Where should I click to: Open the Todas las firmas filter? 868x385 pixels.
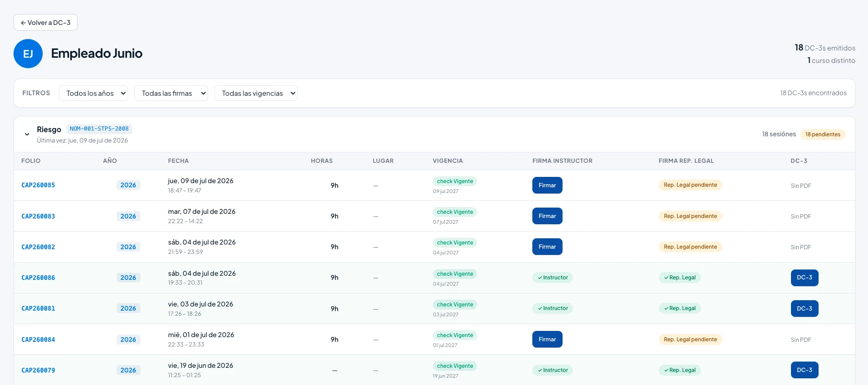coord(171,93)
